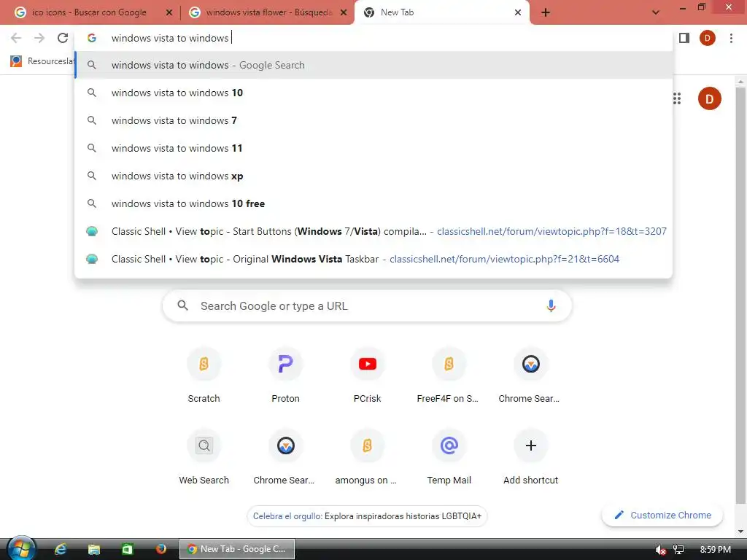This screenshot has height=560, width=747.
Task: Click the 'New Tab - Google C...' taskbar button
Action: click(237, 549)
